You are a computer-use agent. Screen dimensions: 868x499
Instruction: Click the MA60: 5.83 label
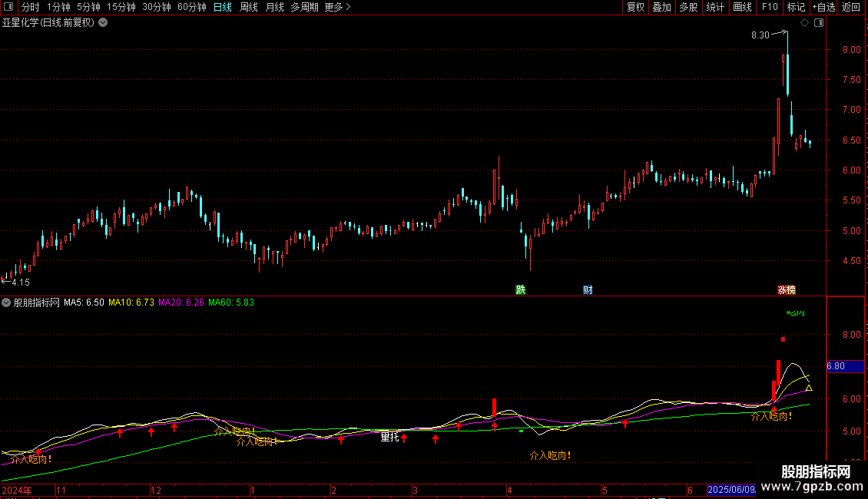(231, 302)
